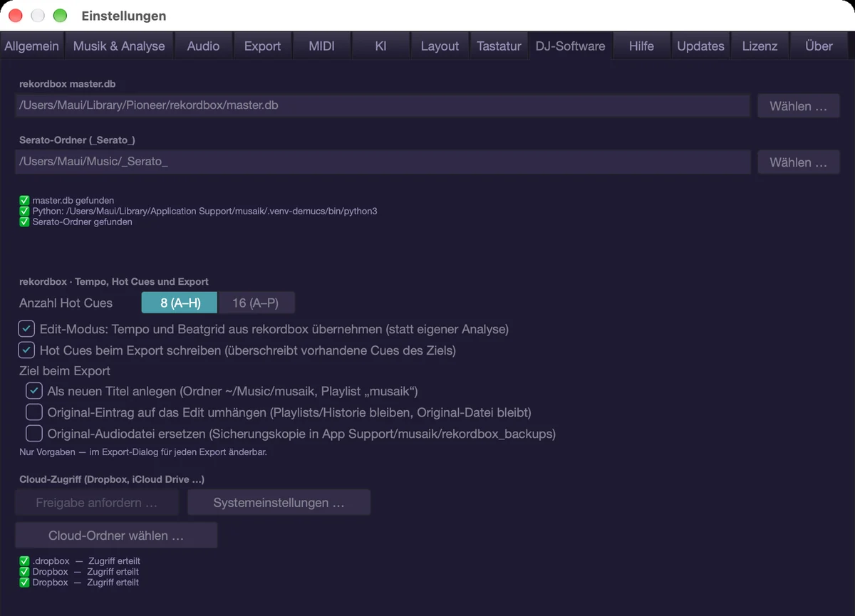Choose master.db file with Wählen button

tap(798, 106)
